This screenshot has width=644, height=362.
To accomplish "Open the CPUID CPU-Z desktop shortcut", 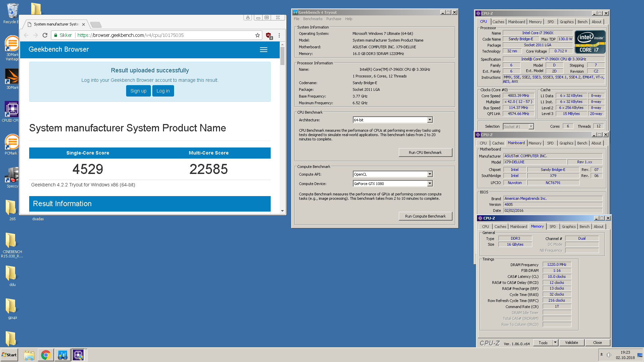I will 12,112.
